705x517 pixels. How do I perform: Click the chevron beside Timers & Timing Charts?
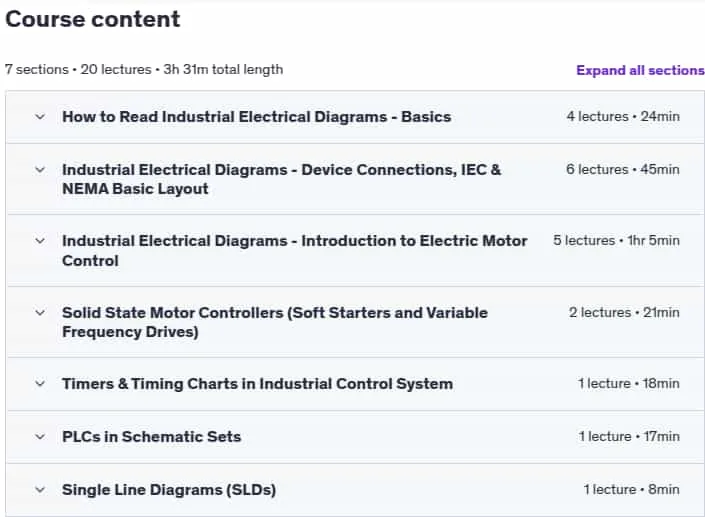tap(40, 383)
